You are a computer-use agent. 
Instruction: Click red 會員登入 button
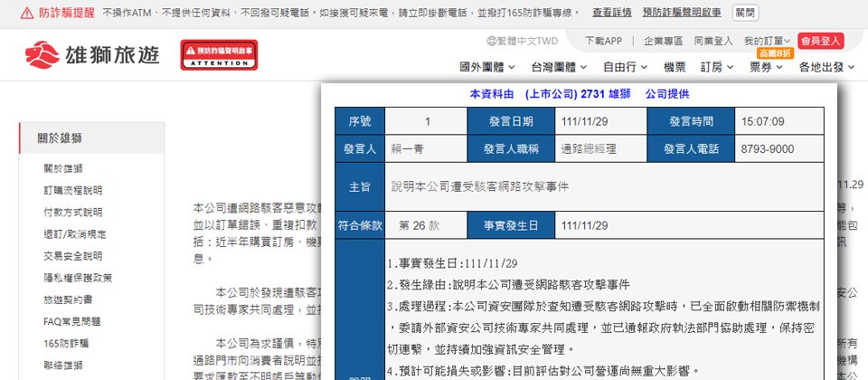(820, 41)
